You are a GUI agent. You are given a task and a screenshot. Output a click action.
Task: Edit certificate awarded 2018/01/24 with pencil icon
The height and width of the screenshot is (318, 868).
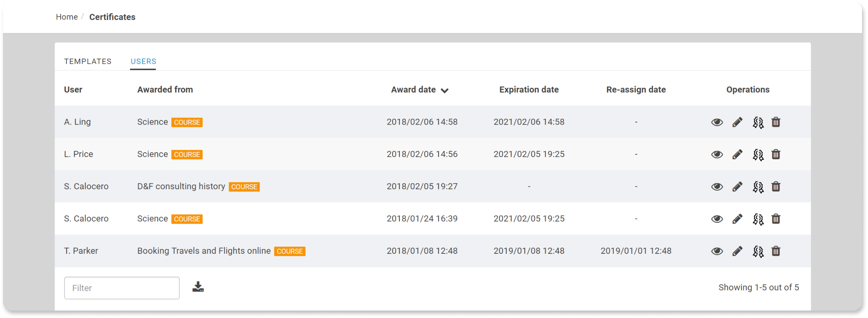pos(737,219)
